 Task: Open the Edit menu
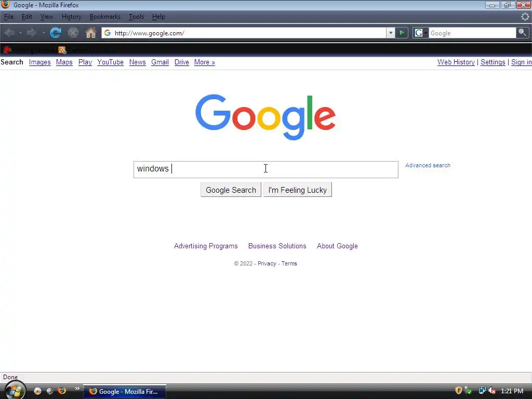click(x=27, y=17)
